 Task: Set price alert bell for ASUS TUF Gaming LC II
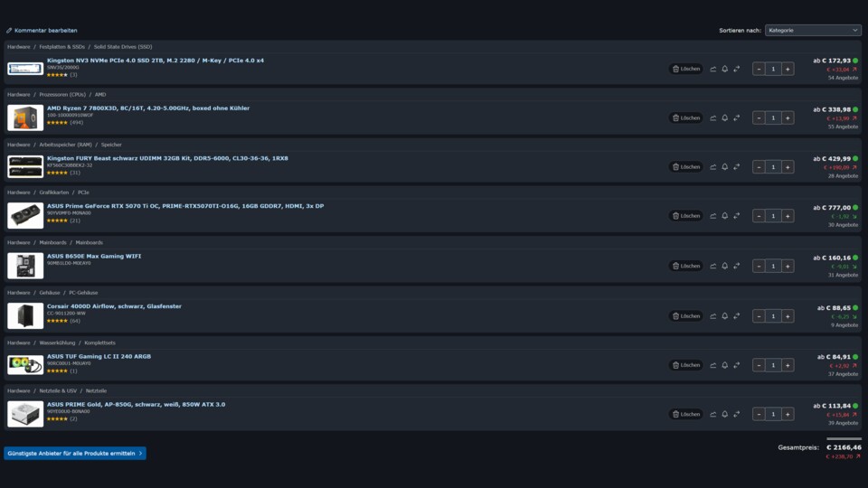click(724, 365)
